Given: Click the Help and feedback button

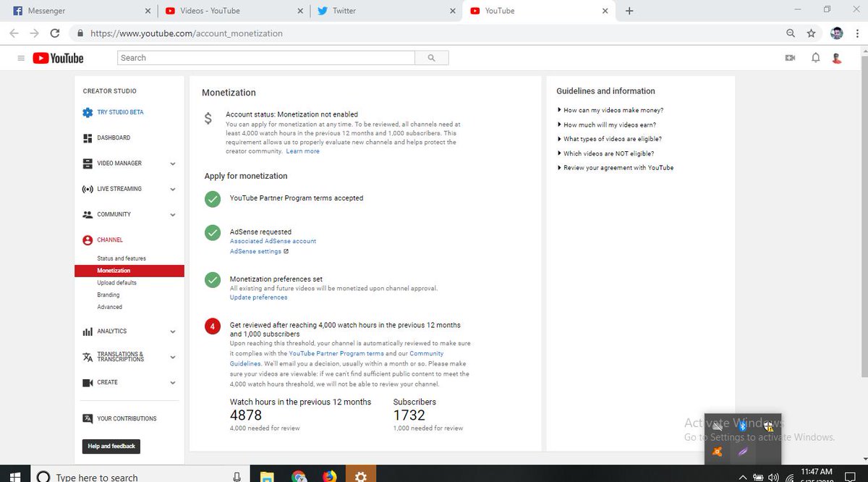Looking at the screenshot, I should pyautogui.click(x=111, y=447).
